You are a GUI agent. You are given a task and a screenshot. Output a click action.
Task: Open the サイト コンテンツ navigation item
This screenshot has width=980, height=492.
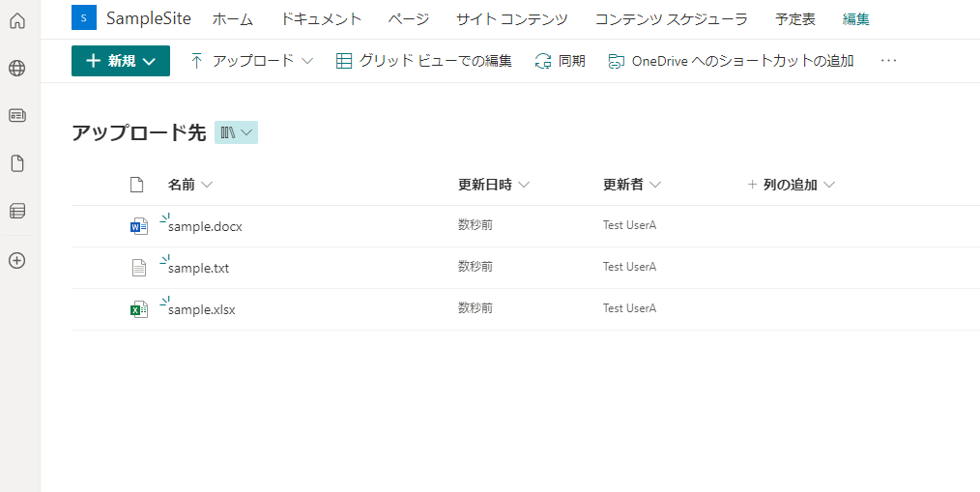click(512, 19)
